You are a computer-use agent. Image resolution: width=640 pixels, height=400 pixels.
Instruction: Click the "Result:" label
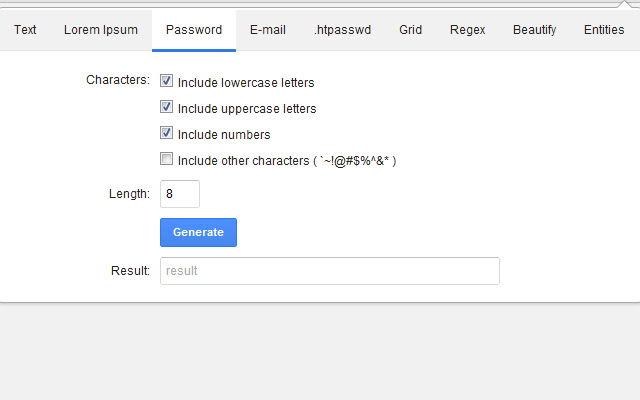[x=131, y=271]
